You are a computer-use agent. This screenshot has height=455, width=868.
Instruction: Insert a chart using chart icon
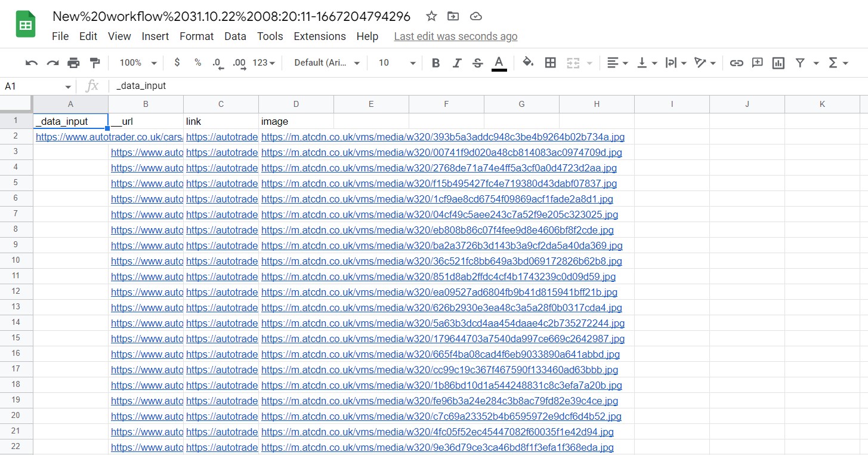pos(778,63)
